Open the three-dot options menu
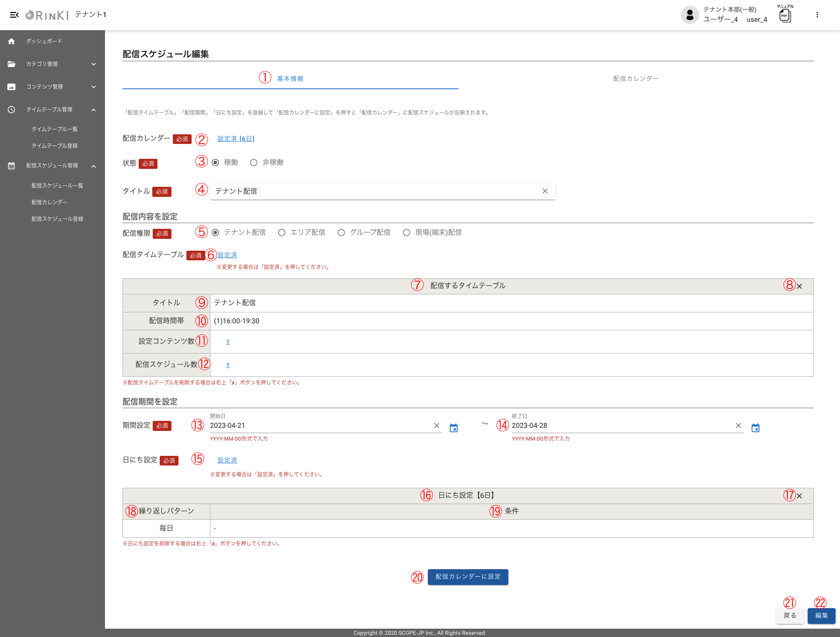Image resolution: width=840 pixels, height=637 pixels. coord(817,15)
